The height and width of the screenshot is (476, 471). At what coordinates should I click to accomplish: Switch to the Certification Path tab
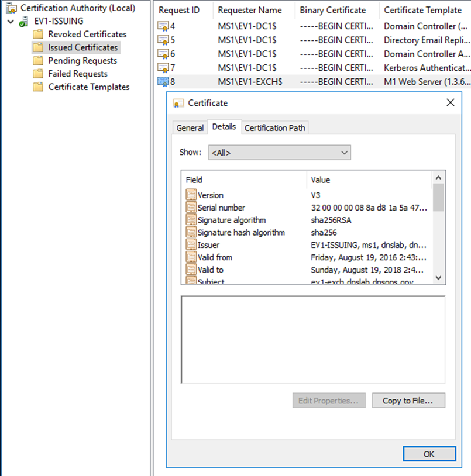274,128
